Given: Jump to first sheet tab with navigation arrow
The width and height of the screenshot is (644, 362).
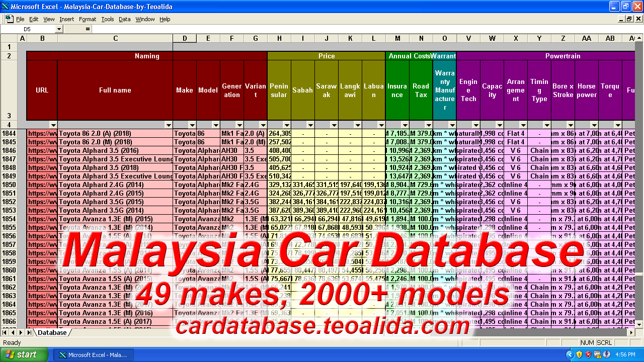Looking at the screenshot, I should coord(5,332).
